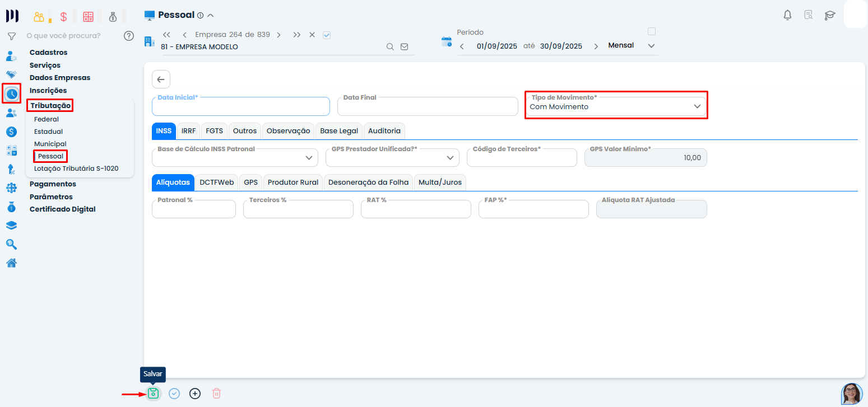The width and height of the screenshot is (868, 407).
Task: Click the Código de Terceiros field
Action: pos(522,157)
